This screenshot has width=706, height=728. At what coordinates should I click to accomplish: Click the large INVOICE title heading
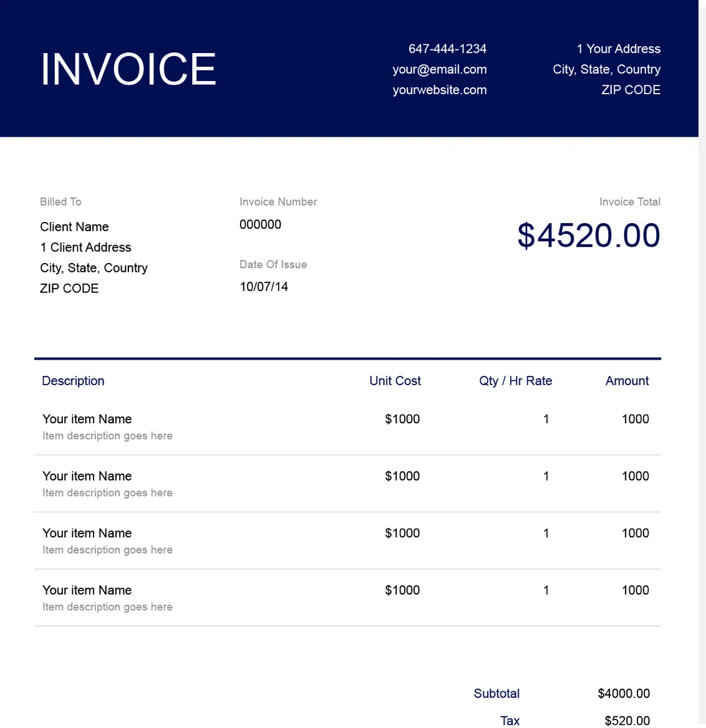[x=128, y=69]
